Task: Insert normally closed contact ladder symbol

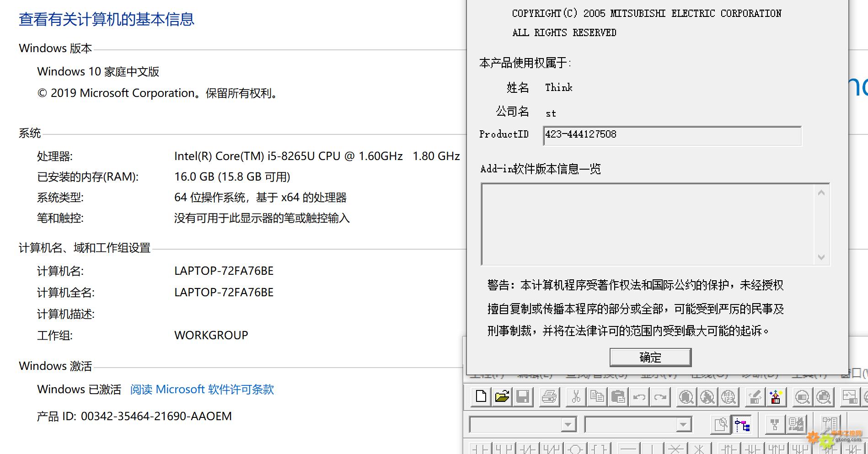Action: 528,449
